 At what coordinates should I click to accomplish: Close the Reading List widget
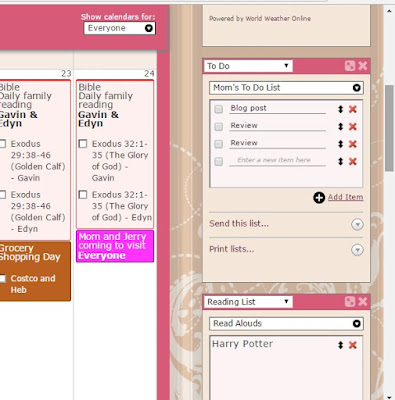(x=363, y=302)
